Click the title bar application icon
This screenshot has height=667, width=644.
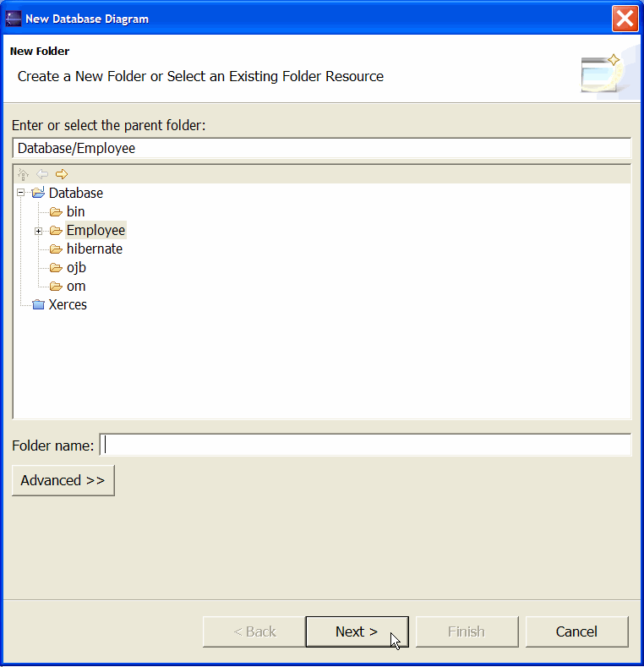pos(14,19)
